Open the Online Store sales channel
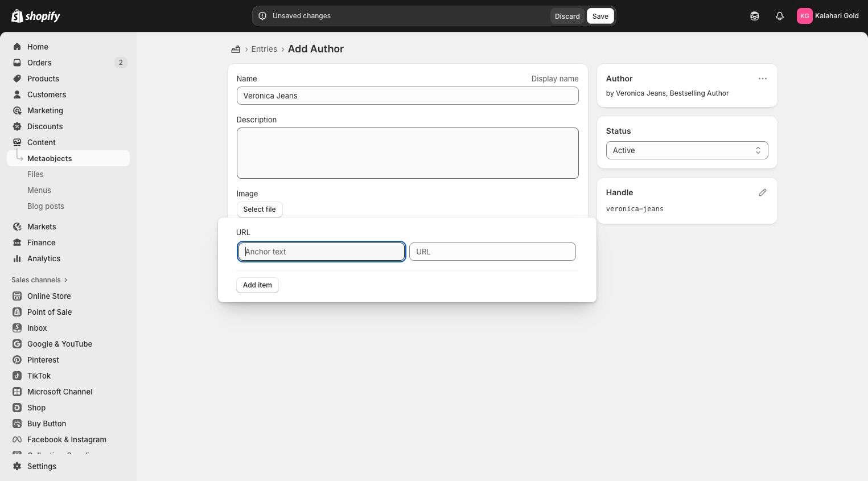 tap(49, 296)
